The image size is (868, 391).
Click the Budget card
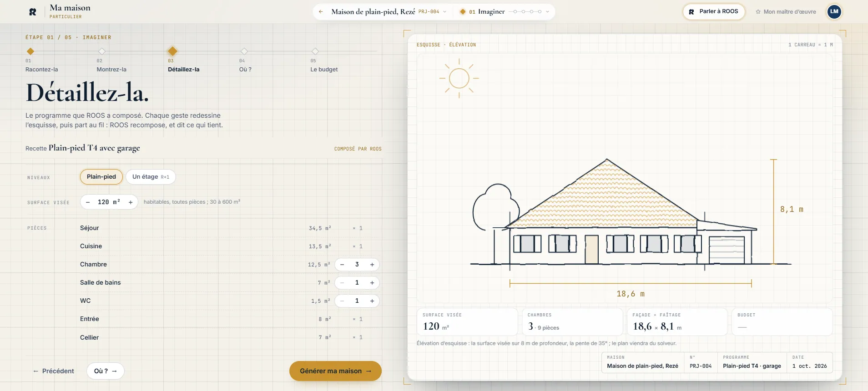[x=782, y=322]
